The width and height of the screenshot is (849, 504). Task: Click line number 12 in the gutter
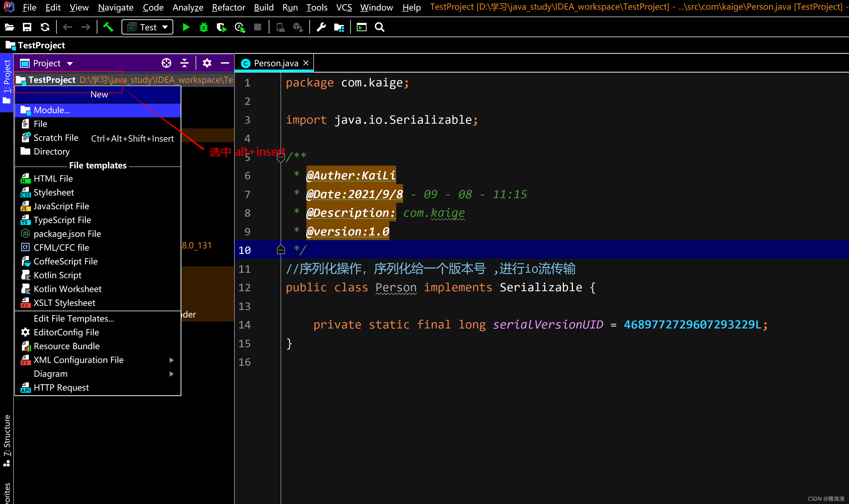pyautogui.click(x=245, y=287)
